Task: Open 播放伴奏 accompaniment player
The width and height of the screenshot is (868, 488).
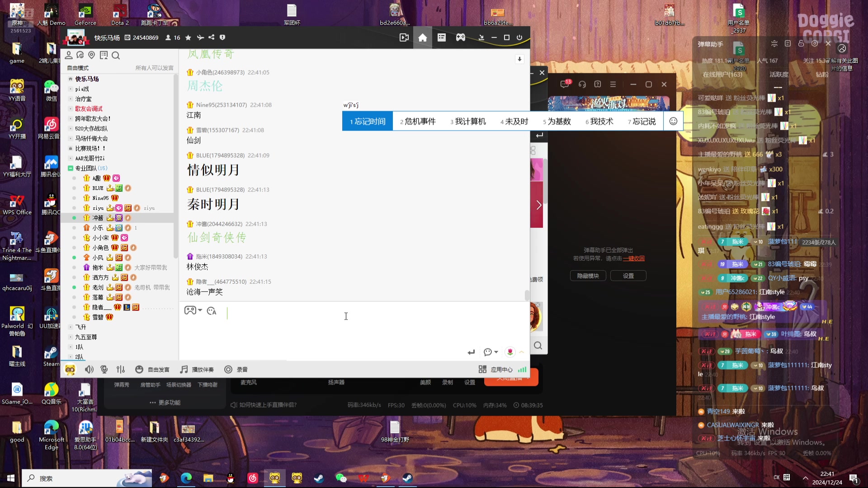Action: 197,370
